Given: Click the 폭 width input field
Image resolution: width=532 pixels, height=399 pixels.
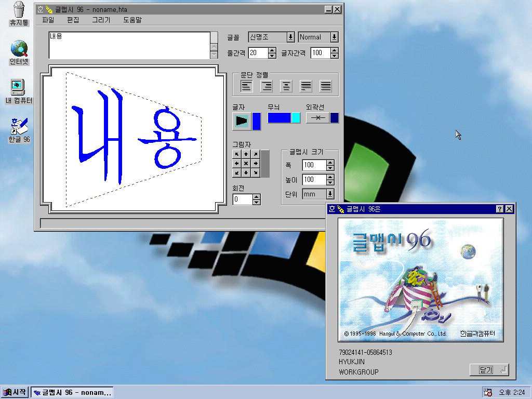Looking at the screenshot, I should point(314,165).
